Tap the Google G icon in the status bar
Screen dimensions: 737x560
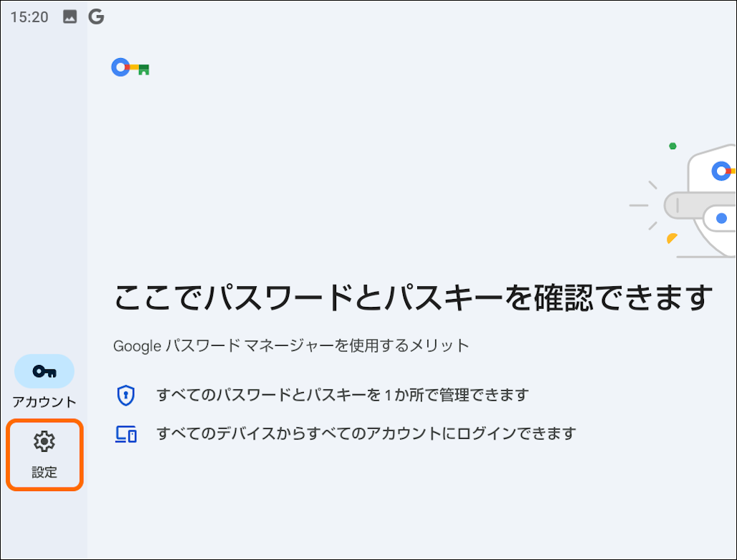pyautogui.click(x=96, y=16)
